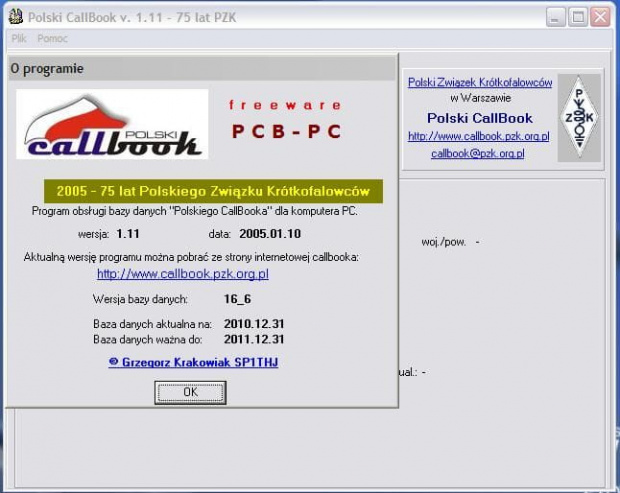Click the bold 'Polski CallBook' heading on the right
The height and width of the screenshot is (493, 620).
tap(479, 118)
